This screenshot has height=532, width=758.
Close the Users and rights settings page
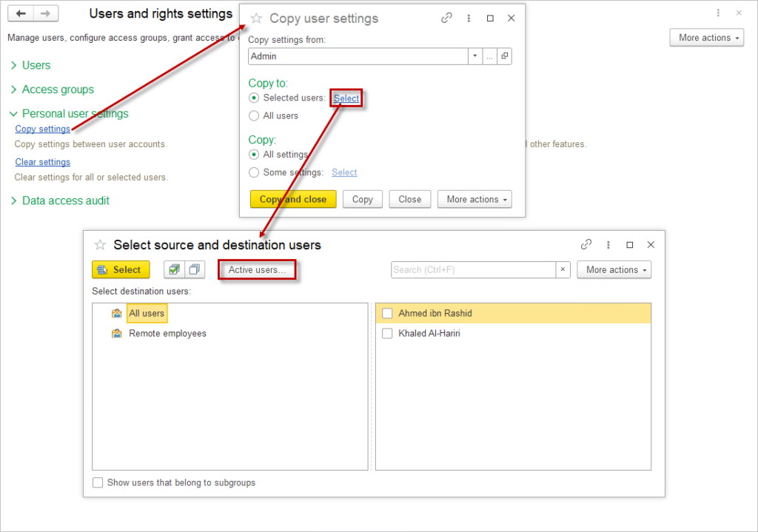coord(739,13)
